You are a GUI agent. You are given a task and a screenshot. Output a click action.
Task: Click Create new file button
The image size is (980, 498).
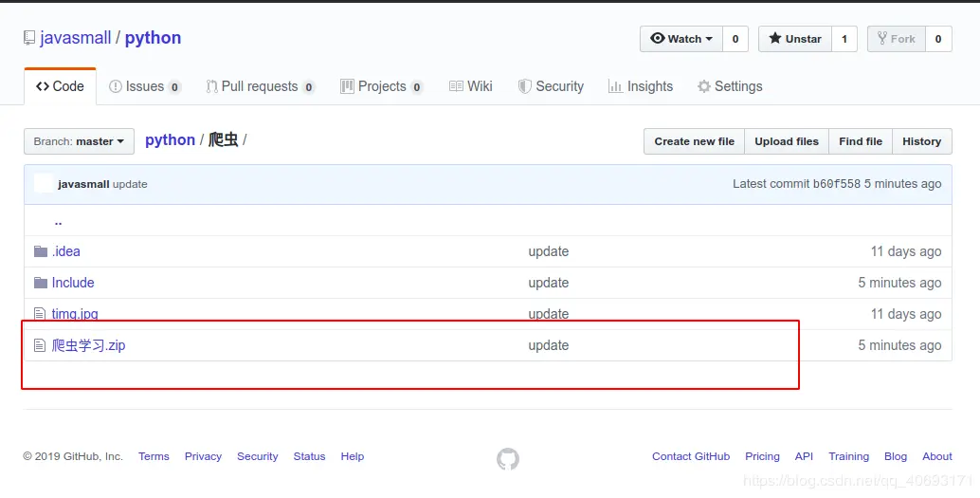click(x=695, y=141)
